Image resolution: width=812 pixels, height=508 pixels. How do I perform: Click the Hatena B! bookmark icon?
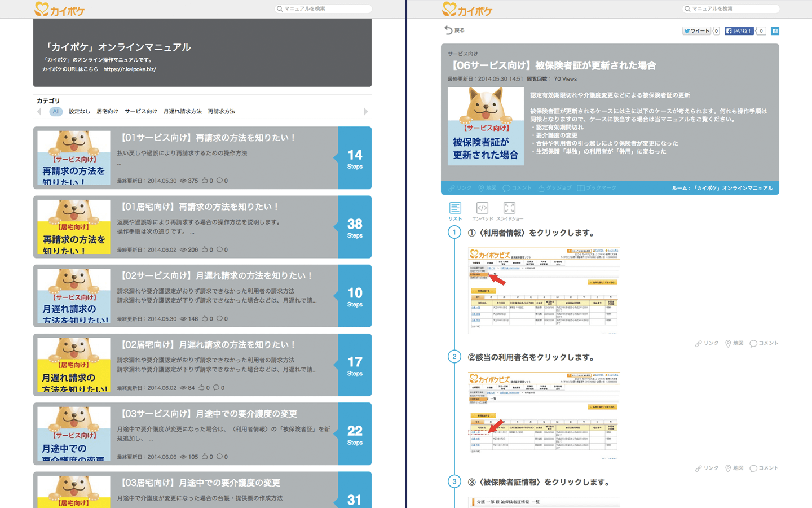[x=775, y=31]
